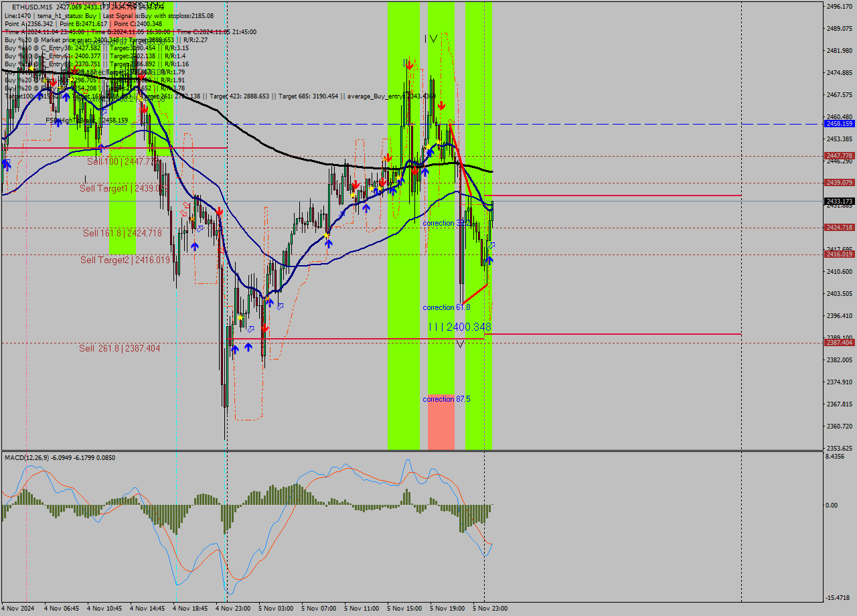Screen dimensions: 857x616
Task: Click the red 2439.079 price tag
Action: click(840, 182)
